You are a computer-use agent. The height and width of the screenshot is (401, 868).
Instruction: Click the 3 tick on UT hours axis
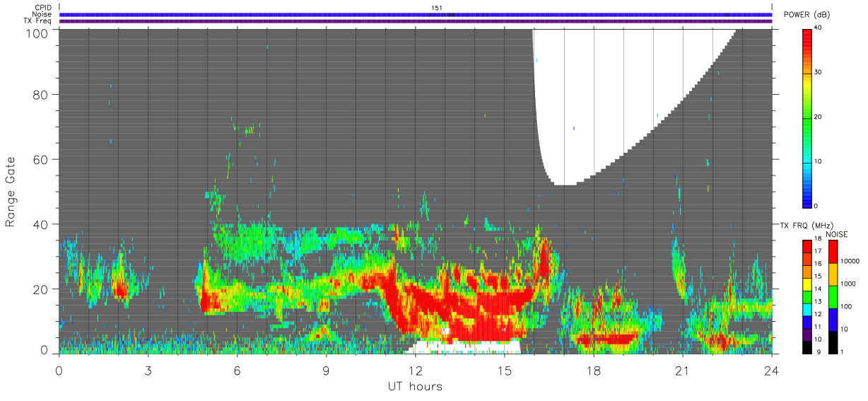pos(148,370)
